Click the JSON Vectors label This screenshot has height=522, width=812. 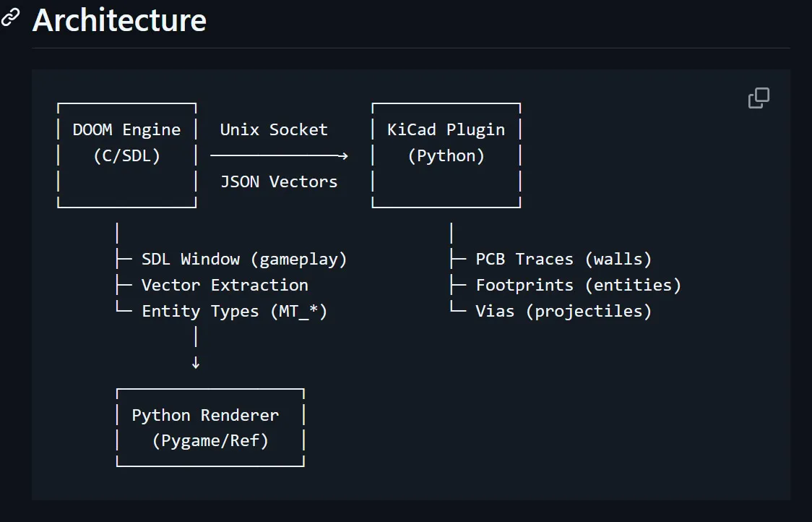(x=279, y=182)
